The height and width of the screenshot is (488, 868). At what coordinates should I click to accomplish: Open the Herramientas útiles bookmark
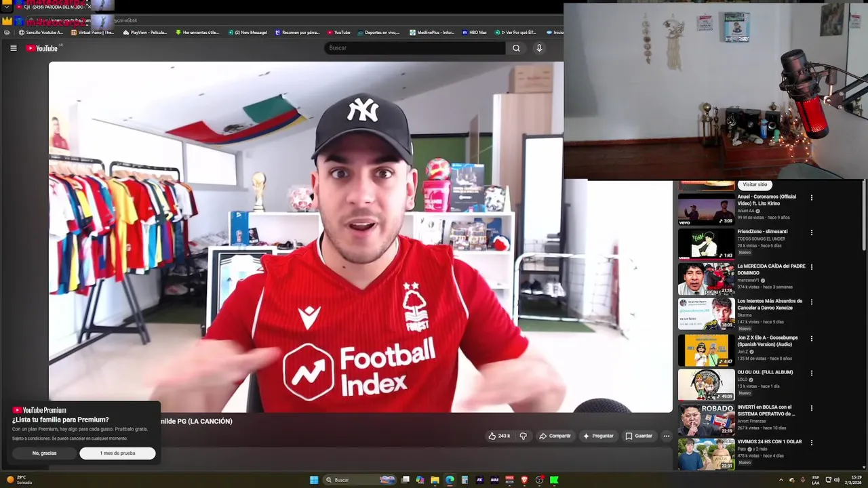[x=197, y=33]
